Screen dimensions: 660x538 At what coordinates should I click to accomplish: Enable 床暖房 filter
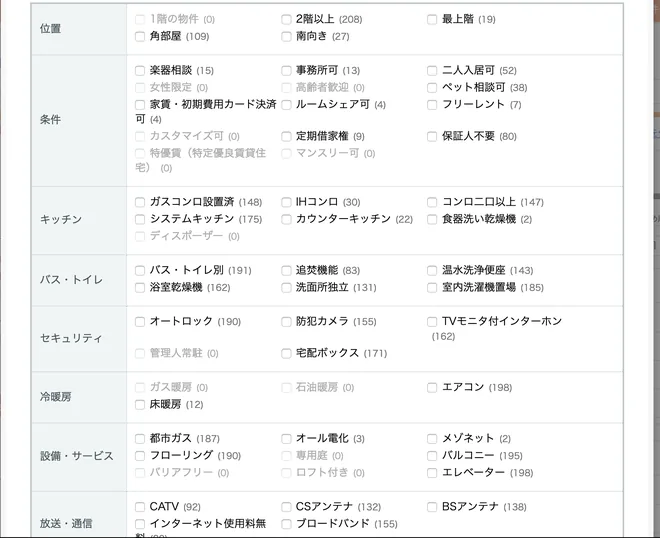pyautogui.click(x=140, y=405)
